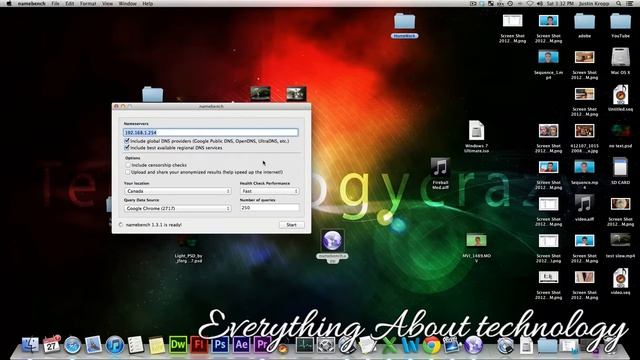
Task: Open Finder from the dock
Action: [30, 345]
